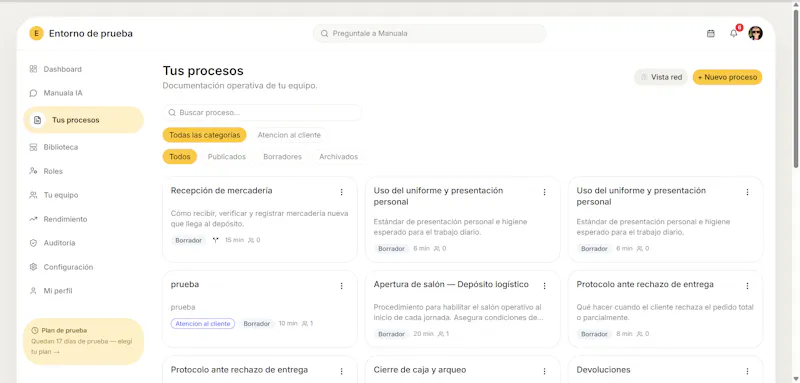Click the clock icon in Plan de prueba
Viewport: 800px width, 383px height.
(x=35, y=330)
